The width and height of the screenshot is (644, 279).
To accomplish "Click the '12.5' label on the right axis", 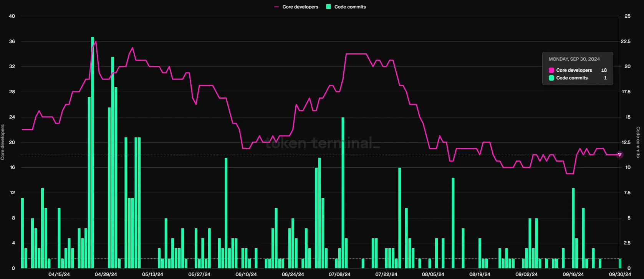I will coord(626,142).
